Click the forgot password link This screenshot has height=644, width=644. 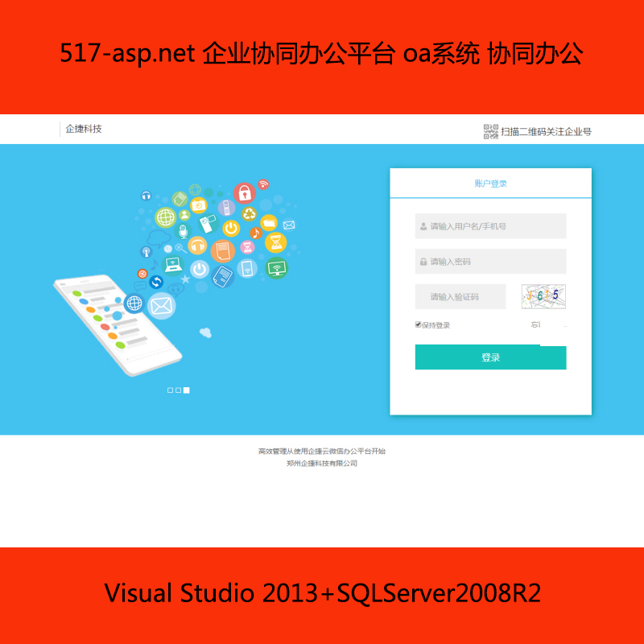coord(535,324)
